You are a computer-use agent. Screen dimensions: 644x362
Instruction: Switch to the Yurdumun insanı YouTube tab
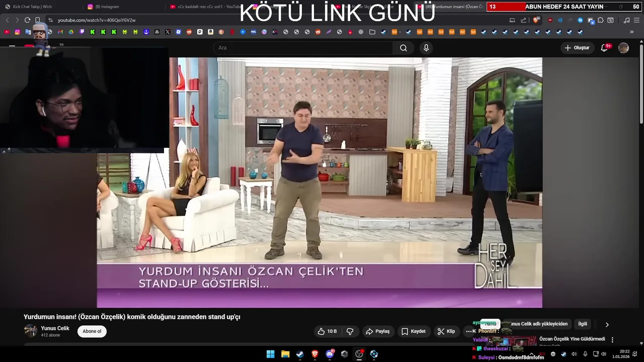[x=450, y=7]
